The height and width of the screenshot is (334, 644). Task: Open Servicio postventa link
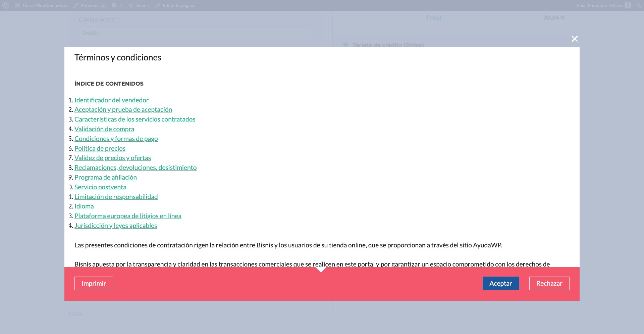[x=100, y=187]
